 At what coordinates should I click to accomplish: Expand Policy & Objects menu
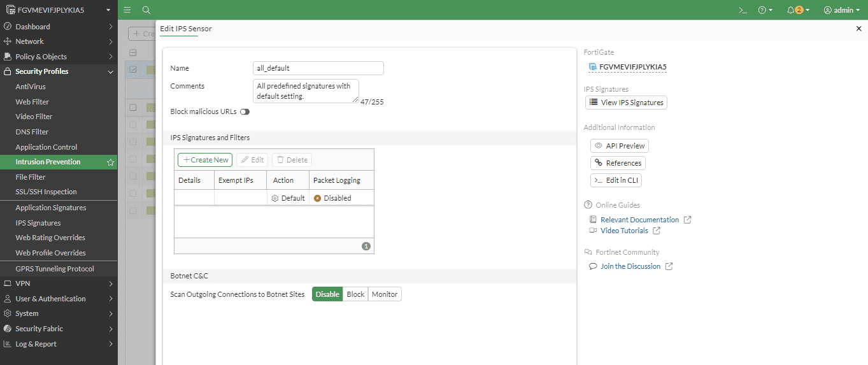(x=59, y=57)
